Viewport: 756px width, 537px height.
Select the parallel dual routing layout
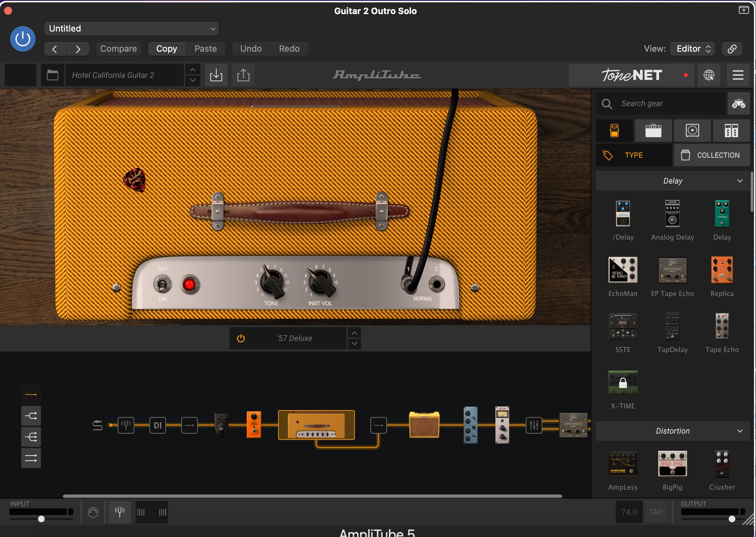[x=31, y=458]
